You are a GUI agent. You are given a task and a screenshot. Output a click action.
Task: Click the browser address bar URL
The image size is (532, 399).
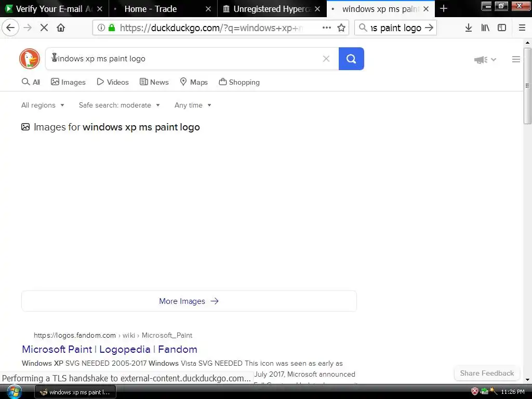pos(211,28)
